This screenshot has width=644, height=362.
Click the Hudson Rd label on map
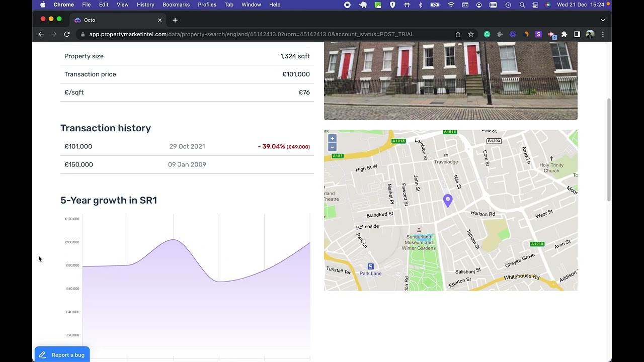pos(483,214)
